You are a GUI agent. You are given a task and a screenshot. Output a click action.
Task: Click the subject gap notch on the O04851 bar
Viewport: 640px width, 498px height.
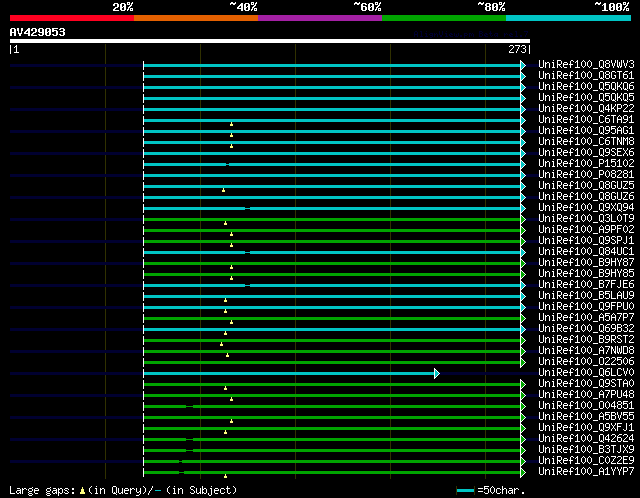pos(189,406)
